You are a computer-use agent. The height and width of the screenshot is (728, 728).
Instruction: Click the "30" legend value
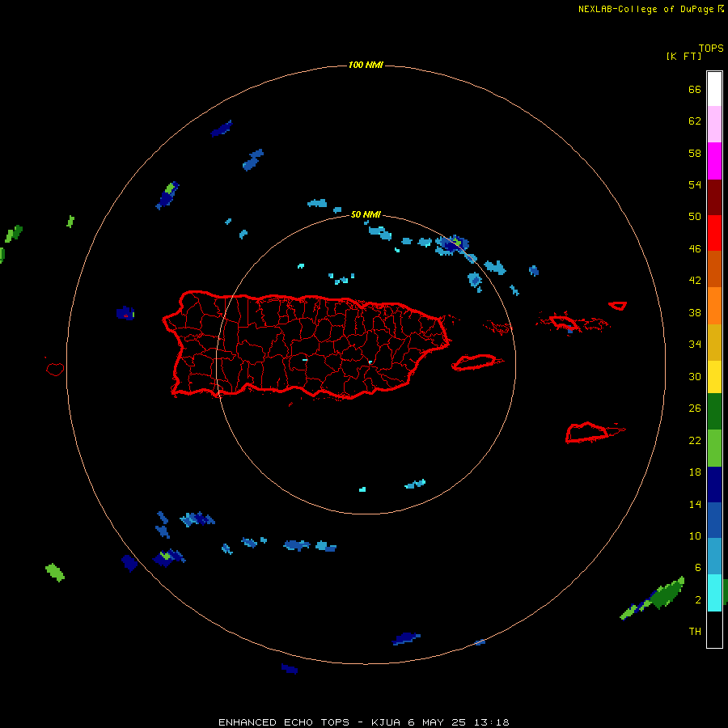pyautogui.click(x=695, y=376)
